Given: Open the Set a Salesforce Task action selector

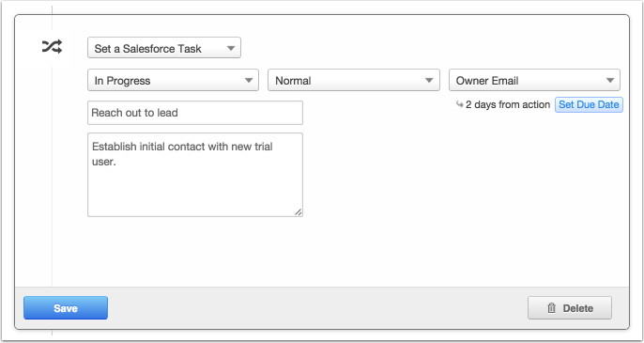Looking at the screenshot, I should (164, 48).
